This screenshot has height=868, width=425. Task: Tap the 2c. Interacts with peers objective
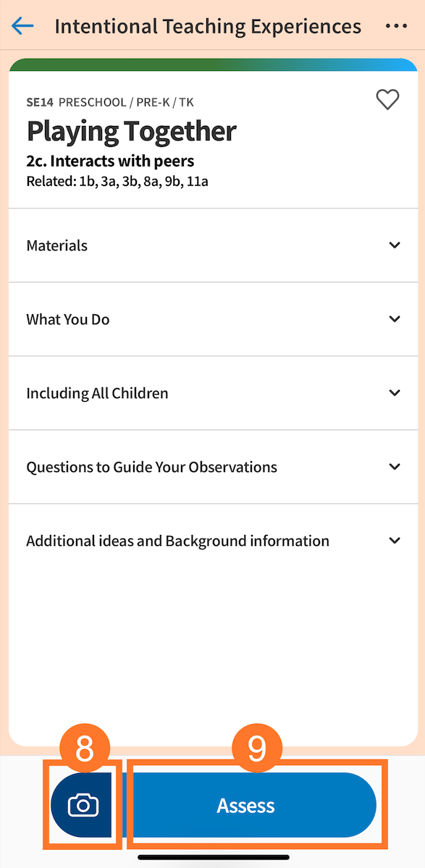tap(110, 161)
